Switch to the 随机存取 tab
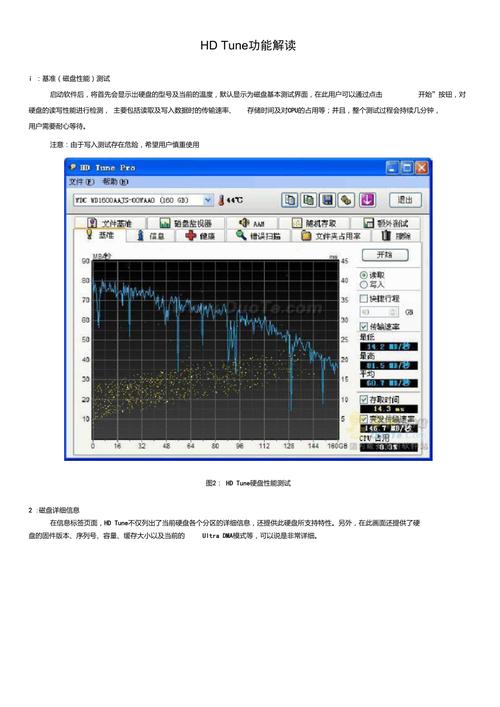 pyautogui.click(x=314, y=223)
